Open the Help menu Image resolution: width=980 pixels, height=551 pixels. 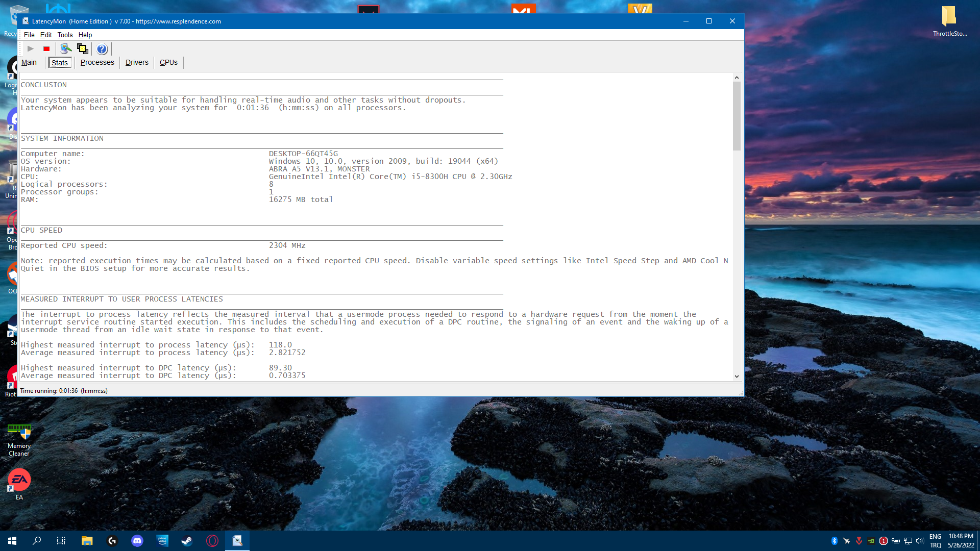click(x=85, y=35)
